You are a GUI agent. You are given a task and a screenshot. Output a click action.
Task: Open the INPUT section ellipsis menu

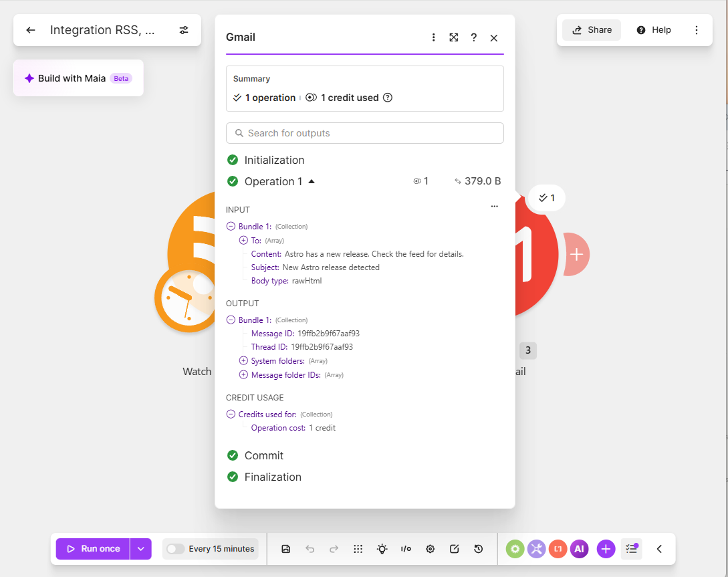point(495,206)
